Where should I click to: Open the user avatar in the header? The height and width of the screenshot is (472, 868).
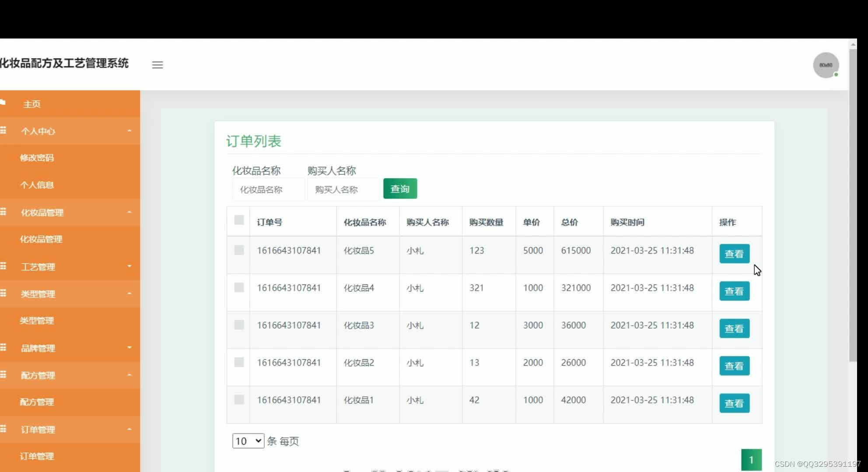(x=826, y=65)
